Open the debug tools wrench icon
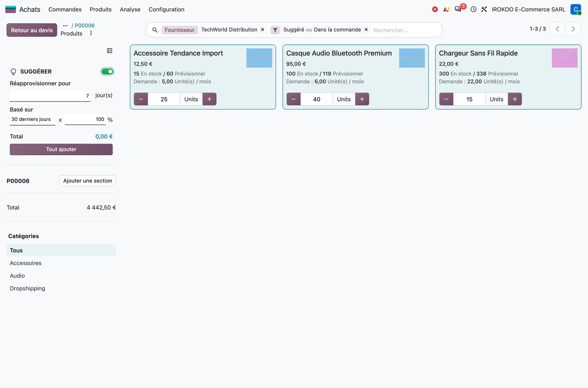This screenshot has height=388, width=588. pyautogui.click(x=484, y=9)
